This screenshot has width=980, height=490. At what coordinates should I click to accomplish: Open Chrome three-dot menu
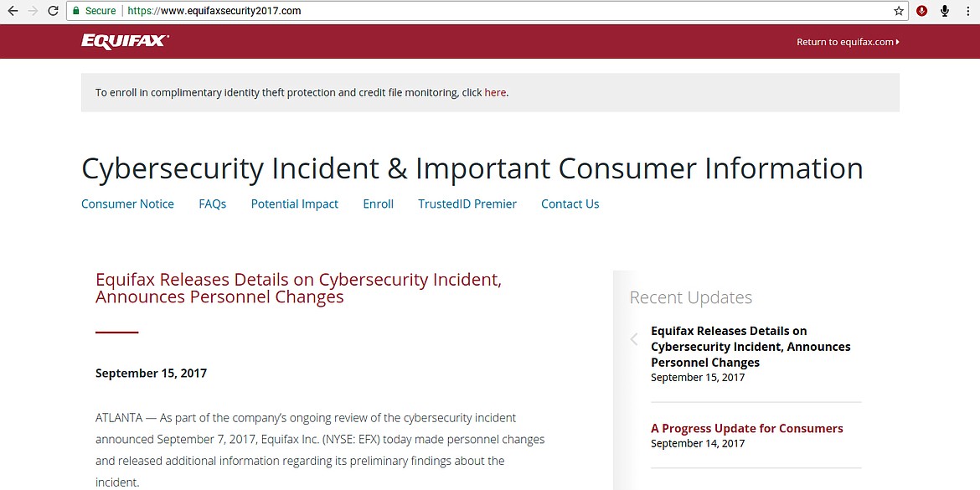coord(967,11)
